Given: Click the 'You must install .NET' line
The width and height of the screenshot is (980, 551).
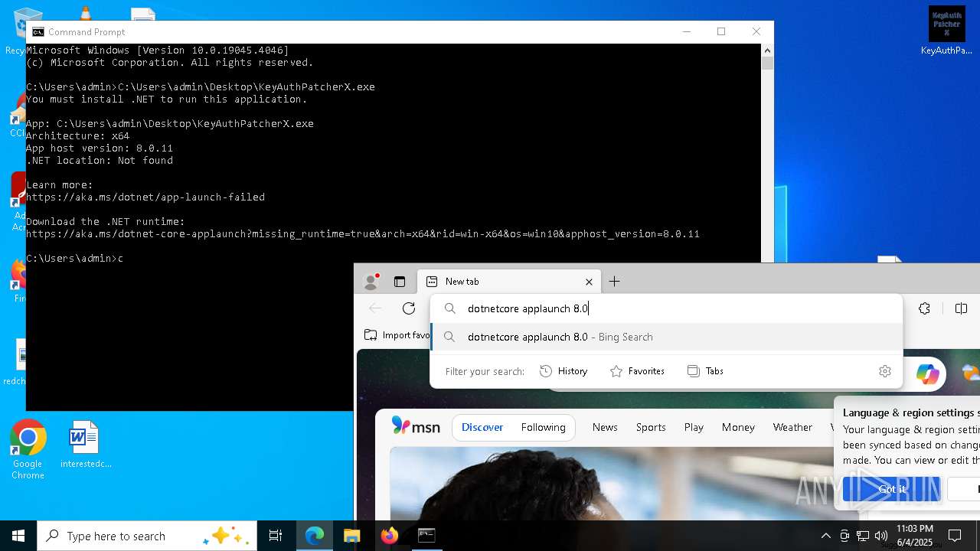Looking at the screenshot, I should coord(167,99).
